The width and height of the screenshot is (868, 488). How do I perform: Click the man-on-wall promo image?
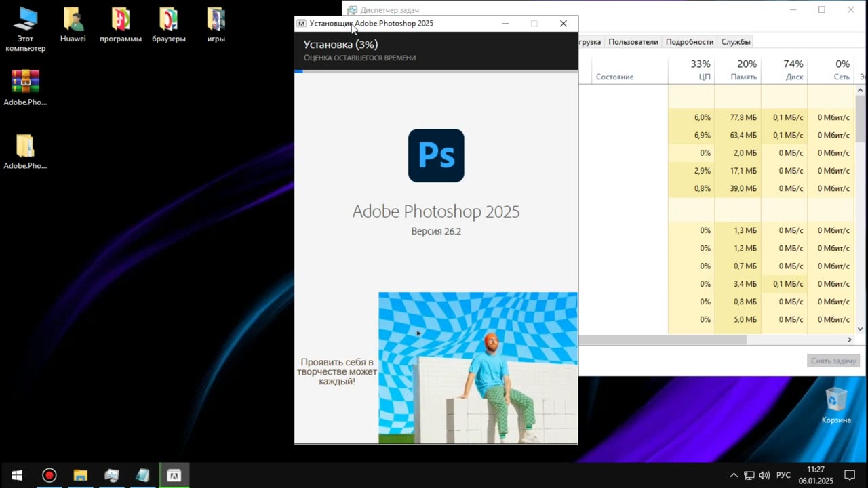pyautogui.click(x=478, y=368)
